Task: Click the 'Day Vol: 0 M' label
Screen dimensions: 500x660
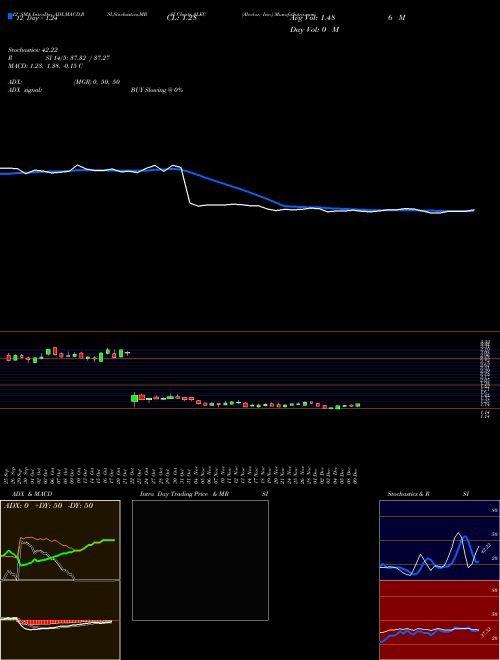Action: [314, 29]
